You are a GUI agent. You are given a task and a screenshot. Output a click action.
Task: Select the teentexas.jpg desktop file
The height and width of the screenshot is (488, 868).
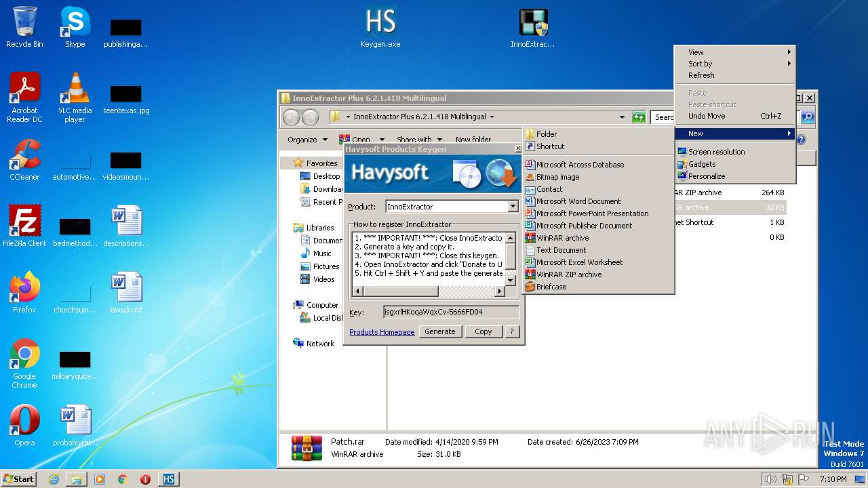point(126,98)
